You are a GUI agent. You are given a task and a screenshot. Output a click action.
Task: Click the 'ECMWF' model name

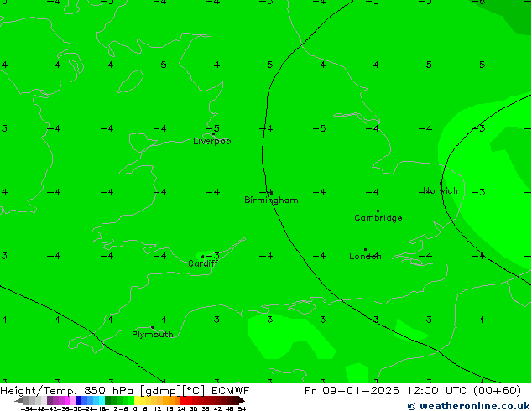tap(231, 391)
